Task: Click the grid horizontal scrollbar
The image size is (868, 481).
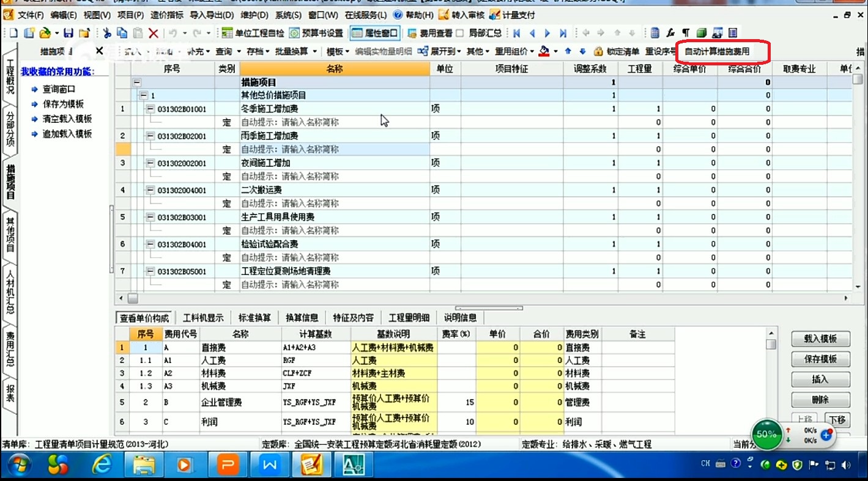Action: click(483, 298)
